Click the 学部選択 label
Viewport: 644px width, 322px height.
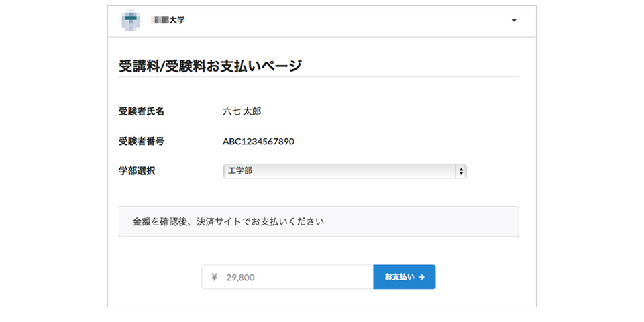tap(137, 172)
